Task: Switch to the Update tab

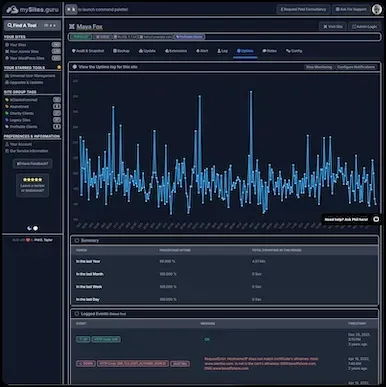Action: tap(147, 51)
